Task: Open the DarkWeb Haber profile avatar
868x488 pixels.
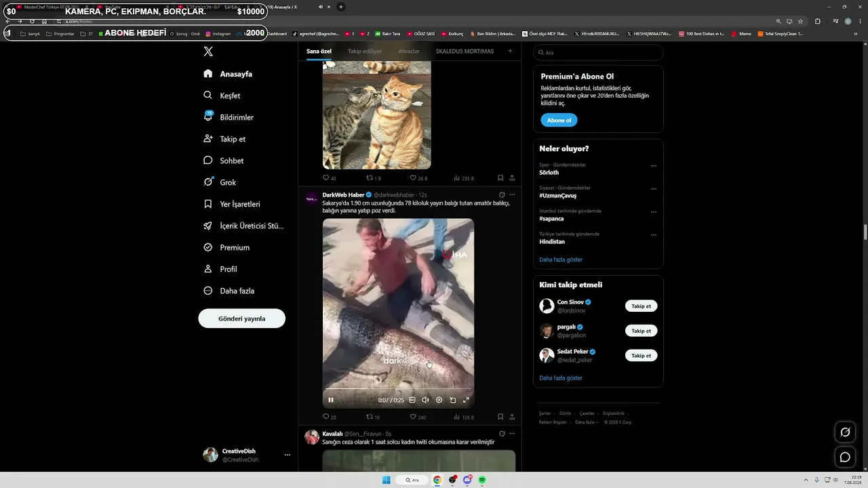Action: point(312,199)
